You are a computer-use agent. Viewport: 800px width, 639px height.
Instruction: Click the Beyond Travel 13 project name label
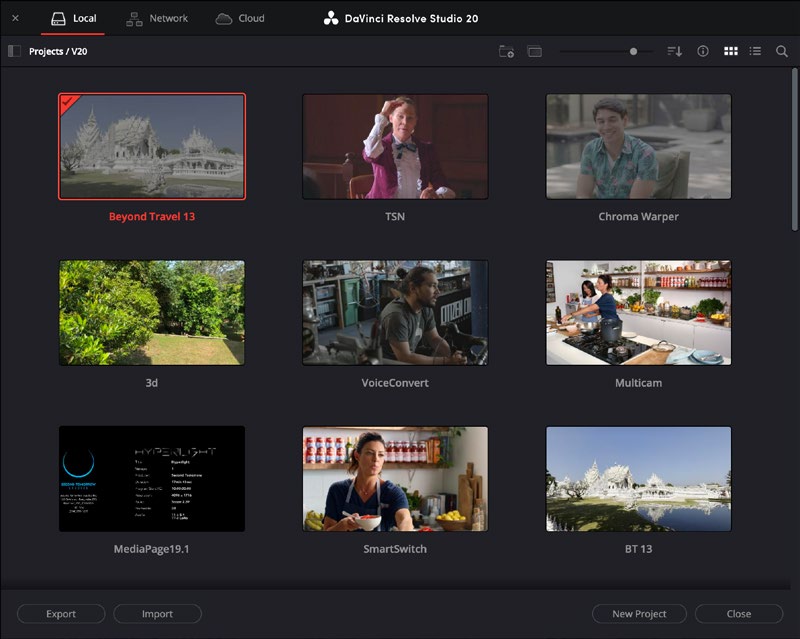click(x=152, y=216)
